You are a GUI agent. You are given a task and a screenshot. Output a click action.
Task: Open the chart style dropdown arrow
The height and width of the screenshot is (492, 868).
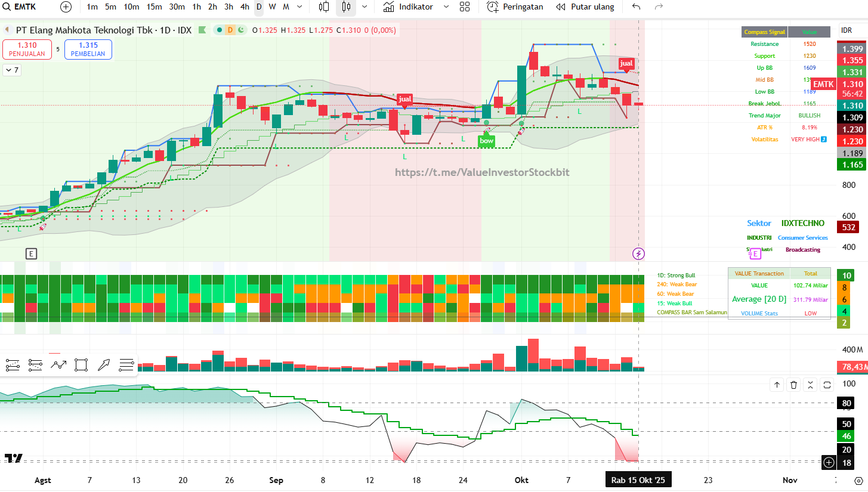(365, 7)
